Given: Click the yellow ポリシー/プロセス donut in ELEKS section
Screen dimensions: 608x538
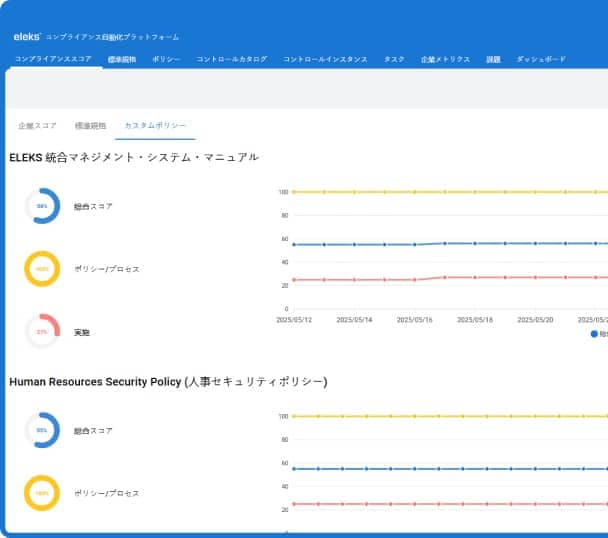Looking at the screenshot, I should tap(42, 269).
